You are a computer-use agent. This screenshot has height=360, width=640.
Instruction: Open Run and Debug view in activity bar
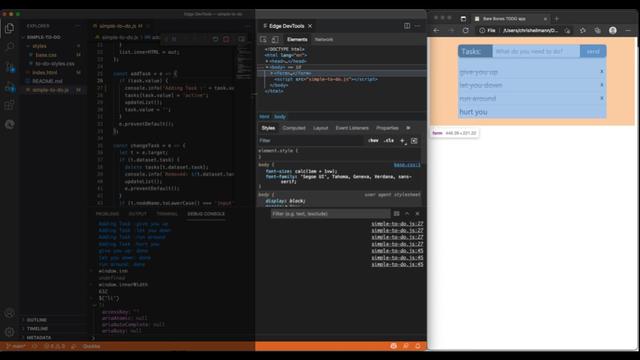pos(10,87)
